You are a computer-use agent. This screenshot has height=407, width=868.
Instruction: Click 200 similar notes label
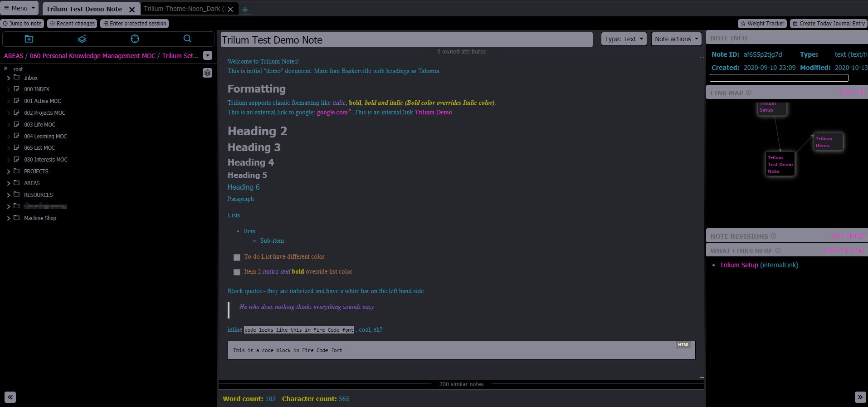tap(461, 384)
